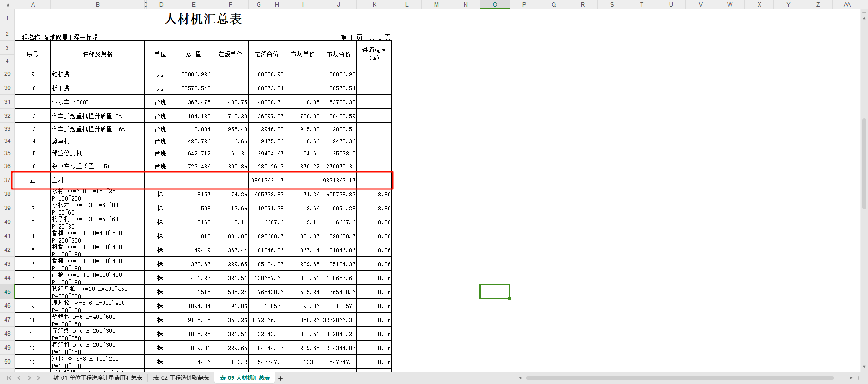Click the title cell 人材机汇总表

[x=203, y=19]
